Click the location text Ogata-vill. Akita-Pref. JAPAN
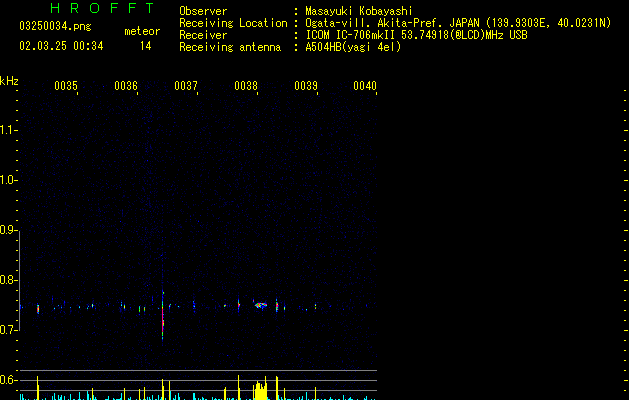This screenshot has height=400, width=629. [x=392, y=23]
